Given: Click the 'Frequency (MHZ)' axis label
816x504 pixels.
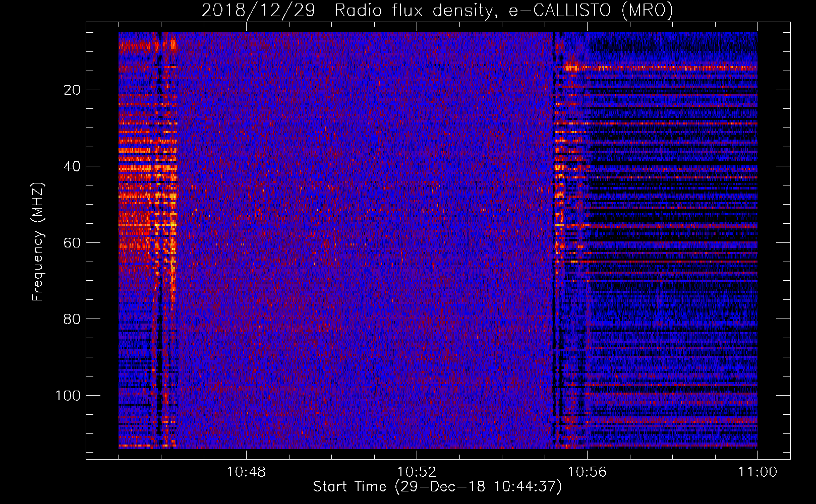Looking at the screenshot, I should (x=38, y=241).
